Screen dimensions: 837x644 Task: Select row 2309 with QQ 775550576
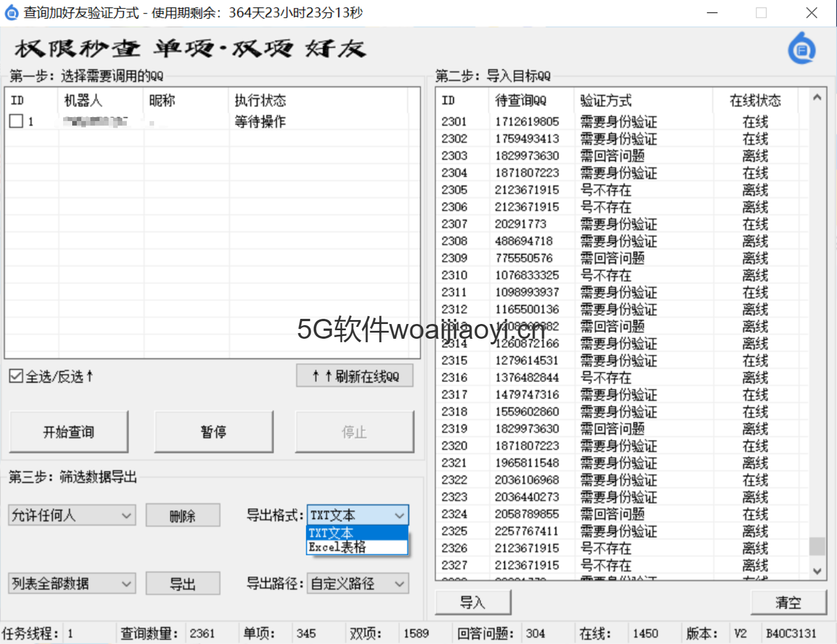tap(622, 258)
